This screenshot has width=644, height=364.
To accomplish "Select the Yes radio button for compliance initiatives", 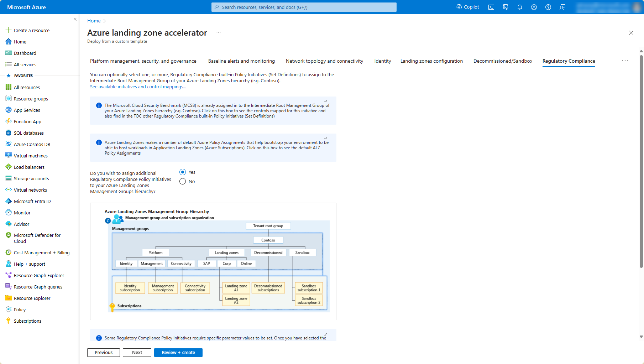I will point(183,172).
